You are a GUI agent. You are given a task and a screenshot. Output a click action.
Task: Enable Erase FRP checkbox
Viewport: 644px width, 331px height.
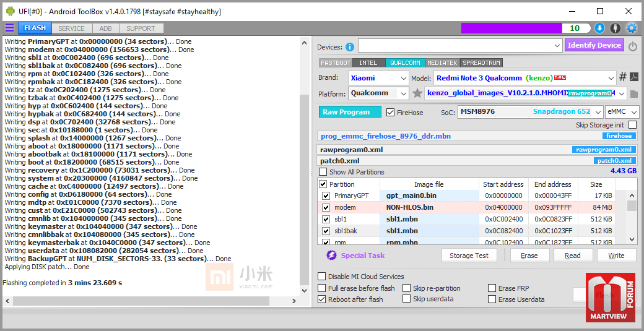[x=492, y=288]
